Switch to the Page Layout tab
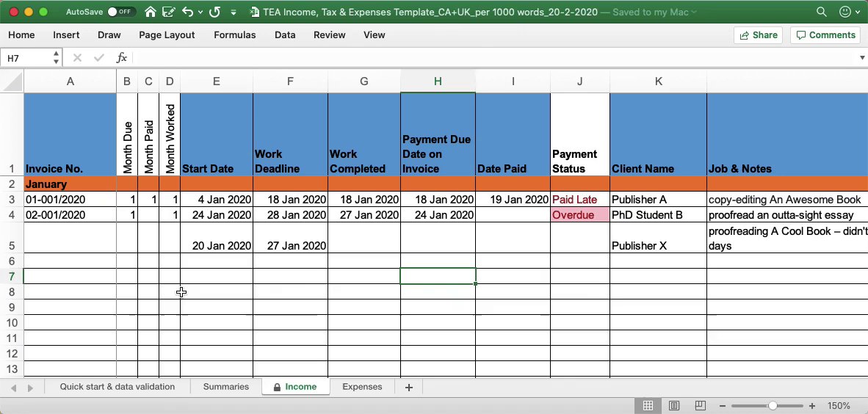This screenshot has width=868, height=414. click(167, 35)
